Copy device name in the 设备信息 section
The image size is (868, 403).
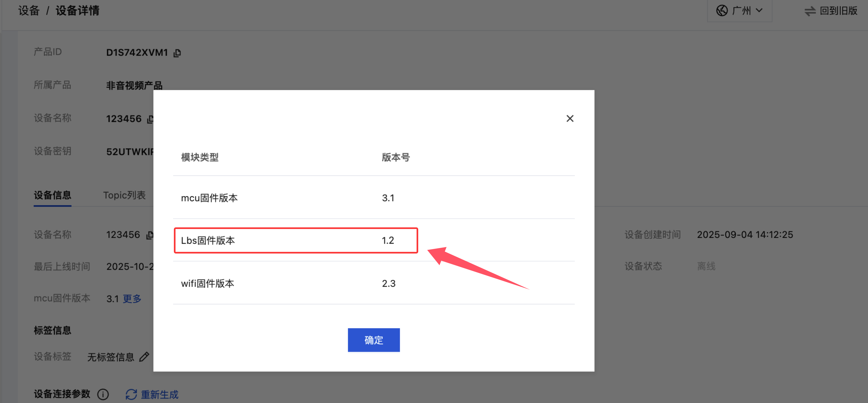click(149, 235)
